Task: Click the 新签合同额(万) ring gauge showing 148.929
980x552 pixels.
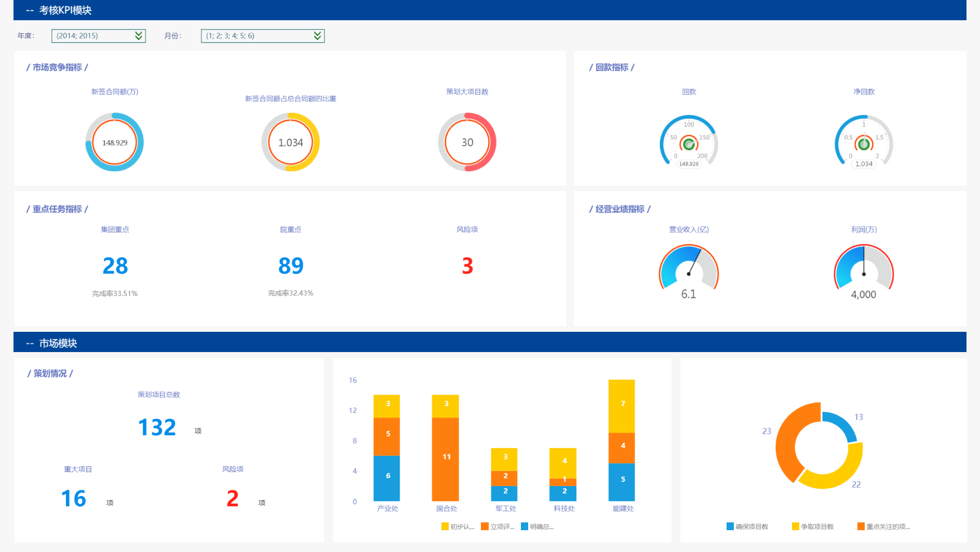Action: 114,142
